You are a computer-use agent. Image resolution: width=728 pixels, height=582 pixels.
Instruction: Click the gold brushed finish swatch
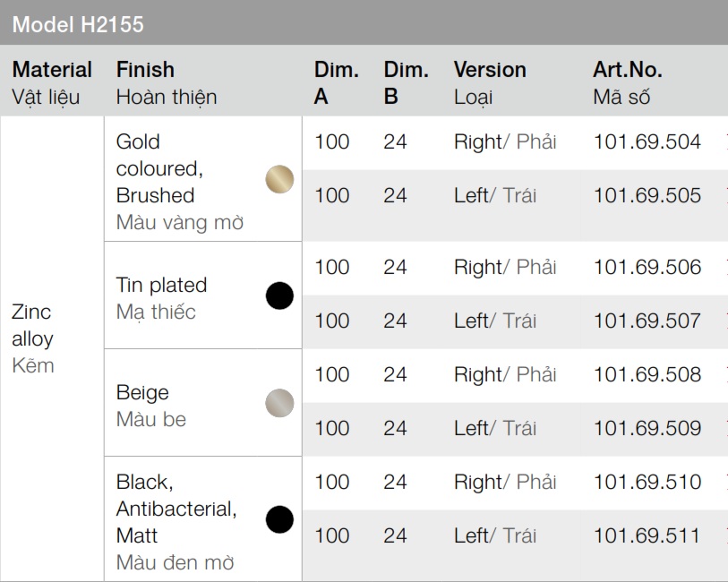coord(279,179)
